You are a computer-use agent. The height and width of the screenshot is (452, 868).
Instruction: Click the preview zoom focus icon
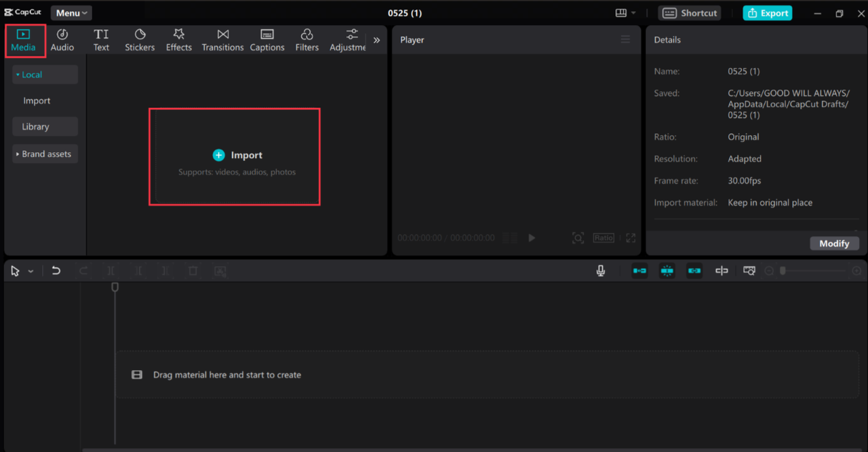(578, 238)
